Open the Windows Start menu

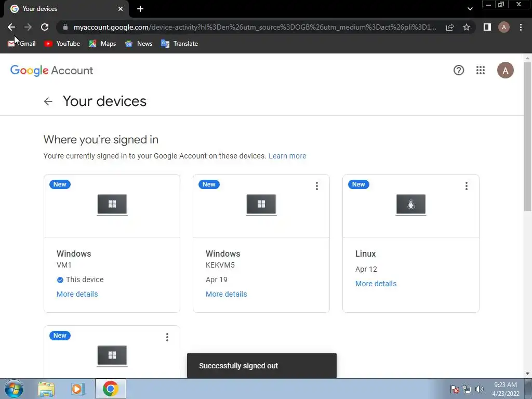14,389
